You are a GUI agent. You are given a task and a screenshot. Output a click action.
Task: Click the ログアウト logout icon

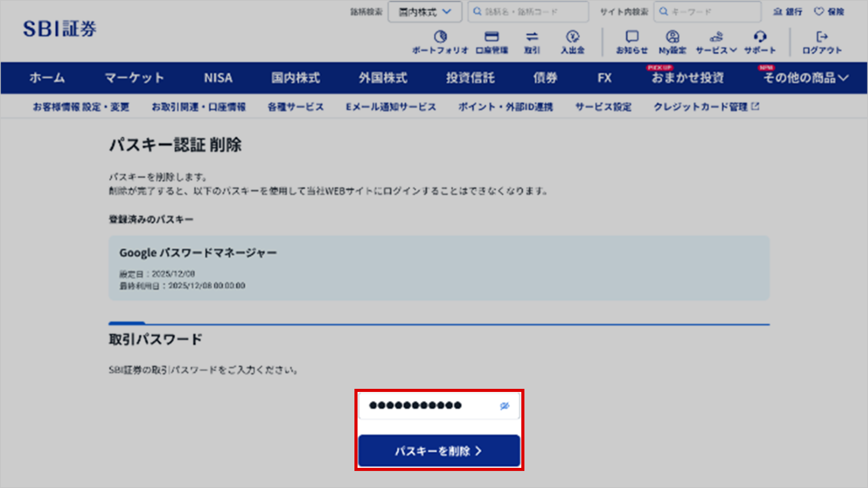[x=822, y=42]
